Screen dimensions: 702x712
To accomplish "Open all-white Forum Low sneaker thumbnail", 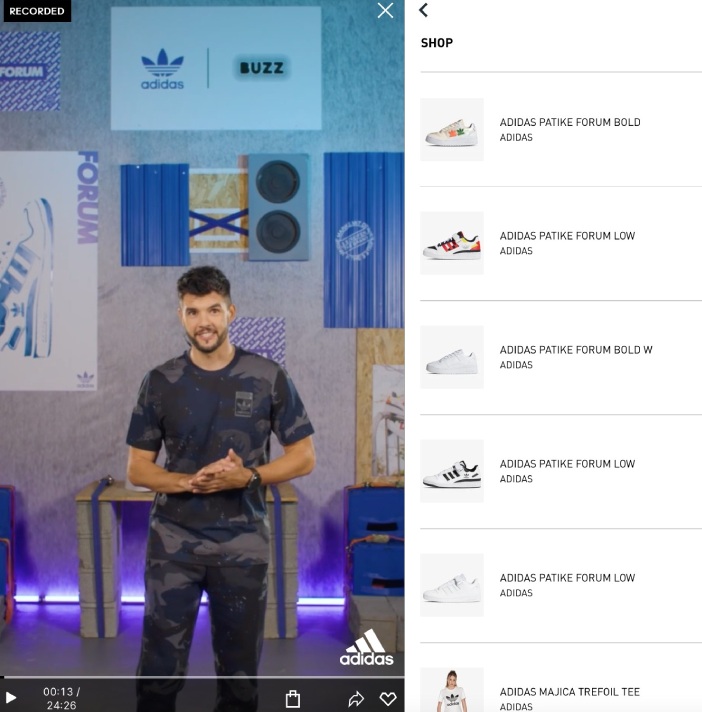I will click(452, 585).
